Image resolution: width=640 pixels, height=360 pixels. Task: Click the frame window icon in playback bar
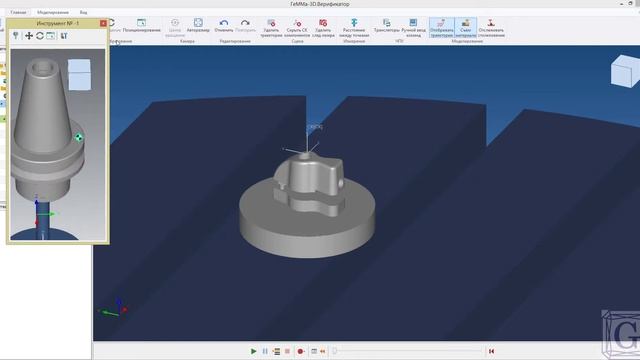(314, 351)
